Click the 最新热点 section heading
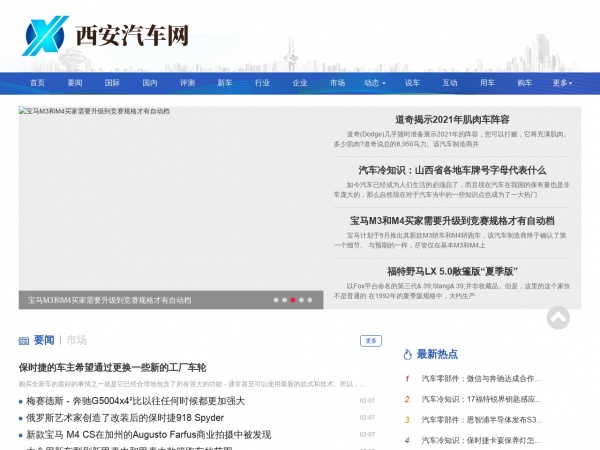 click(437, 354)
